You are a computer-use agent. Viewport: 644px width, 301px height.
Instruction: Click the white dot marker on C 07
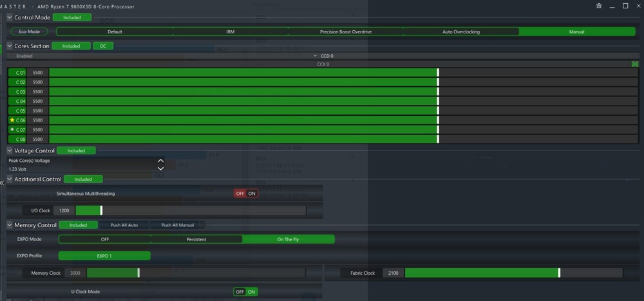click(x=12, y=129)
